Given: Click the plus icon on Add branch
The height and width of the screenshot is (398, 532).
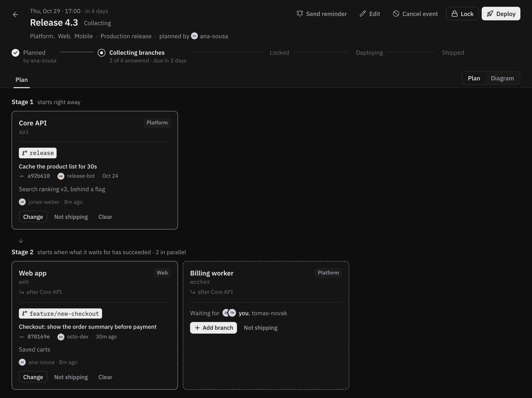Looking at the screenshot, I should click(197, 328).
